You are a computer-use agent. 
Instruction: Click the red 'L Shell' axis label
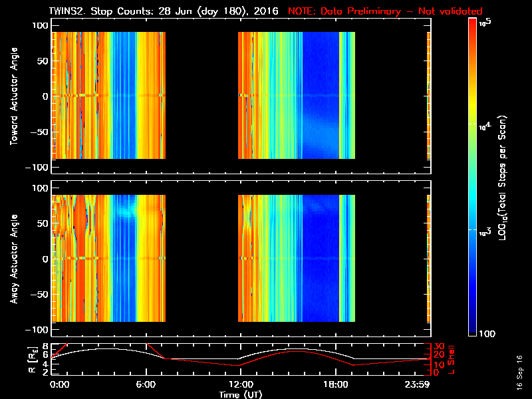point(451,359)
